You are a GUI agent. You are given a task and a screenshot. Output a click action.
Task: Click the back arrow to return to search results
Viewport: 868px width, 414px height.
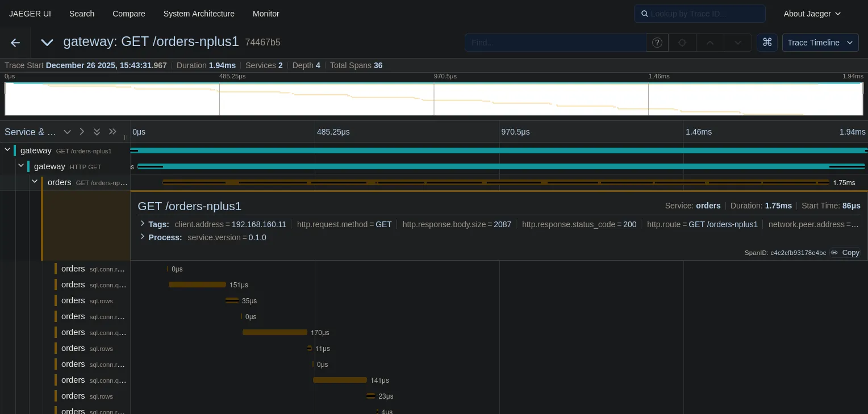[15, 43]
